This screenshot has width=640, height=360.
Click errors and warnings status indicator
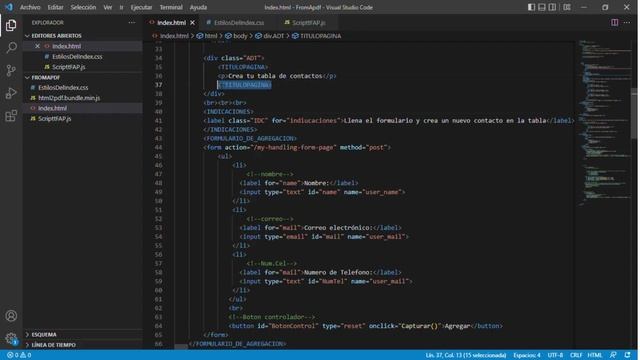pyautogui.click(x=19, y=355)
